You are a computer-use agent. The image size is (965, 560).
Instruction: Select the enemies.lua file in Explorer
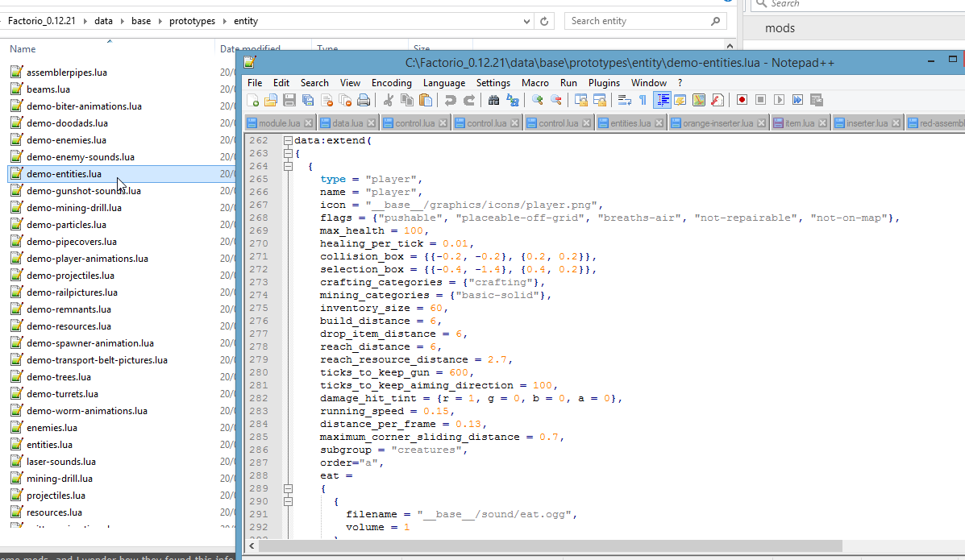point(52,428)
